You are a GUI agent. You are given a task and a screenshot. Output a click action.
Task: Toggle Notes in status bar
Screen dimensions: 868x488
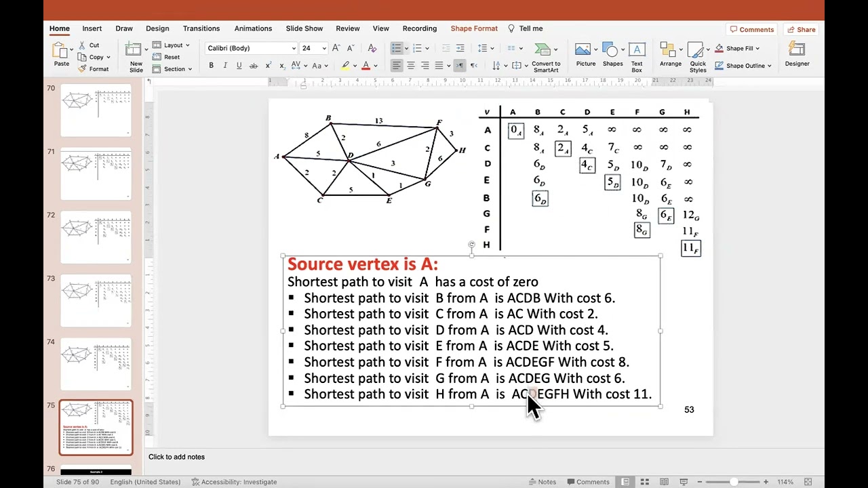tap(542, 482)
